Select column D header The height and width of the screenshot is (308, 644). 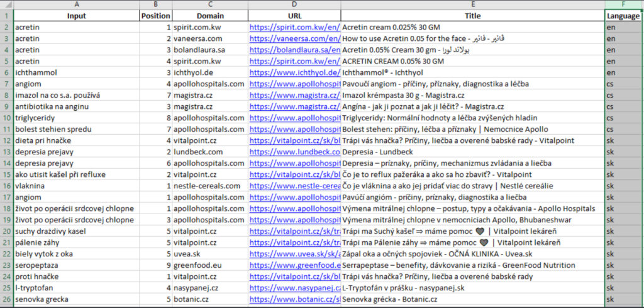tap(294, 4)
